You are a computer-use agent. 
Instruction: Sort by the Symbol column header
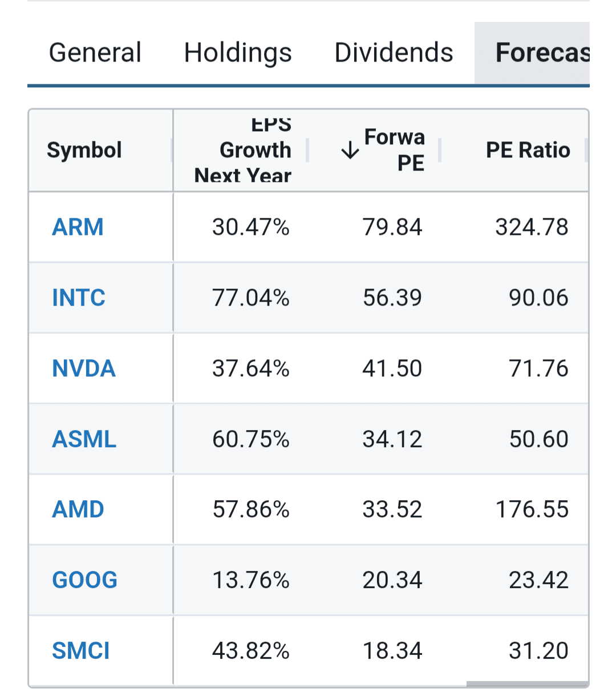[x=84, y=151]
